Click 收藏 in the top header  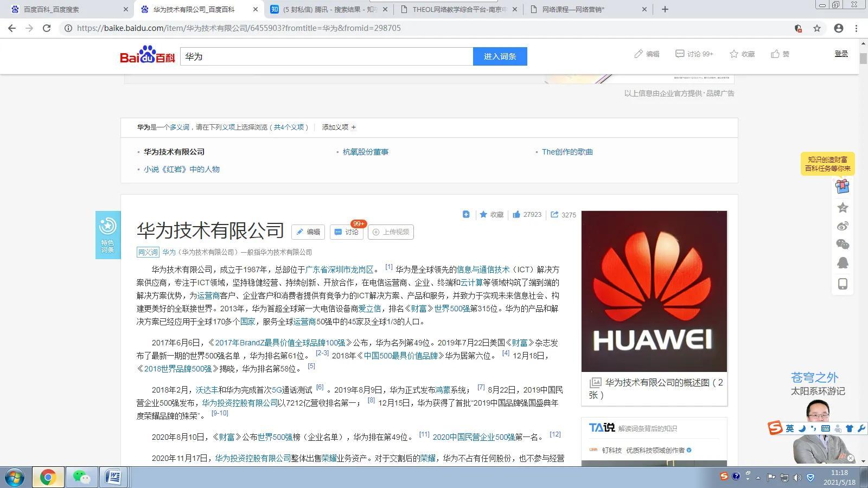pos(742,54)
